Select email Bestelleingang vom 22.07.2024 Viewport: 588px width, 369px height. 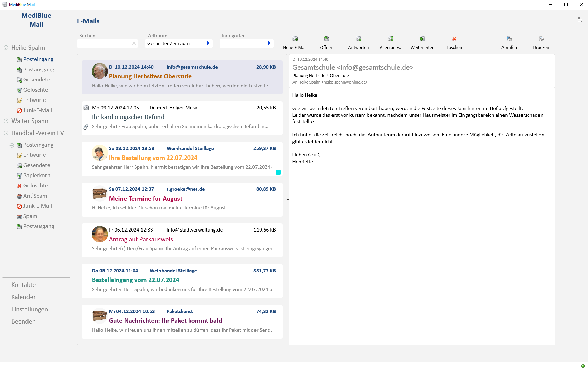182,281
